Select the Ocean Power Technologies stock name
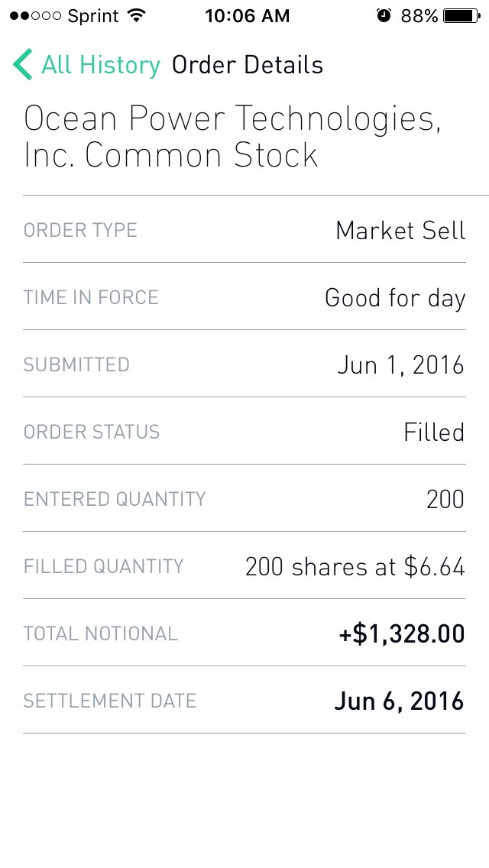 coord(232,136)
